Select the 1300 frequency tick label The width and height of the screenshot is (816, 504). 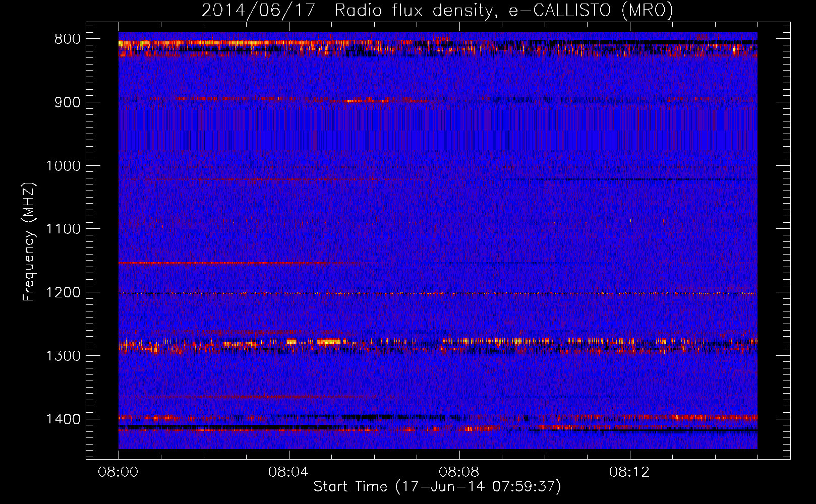pos(63,356)
